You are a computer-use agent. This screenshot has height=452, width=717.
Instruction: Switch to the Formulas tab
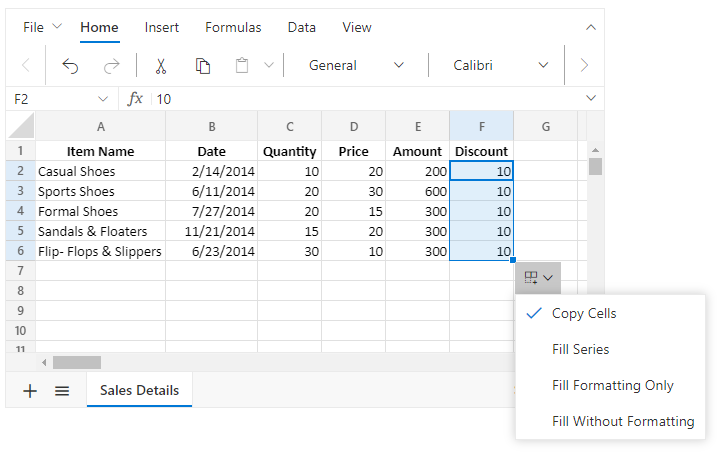coord(233,27)
